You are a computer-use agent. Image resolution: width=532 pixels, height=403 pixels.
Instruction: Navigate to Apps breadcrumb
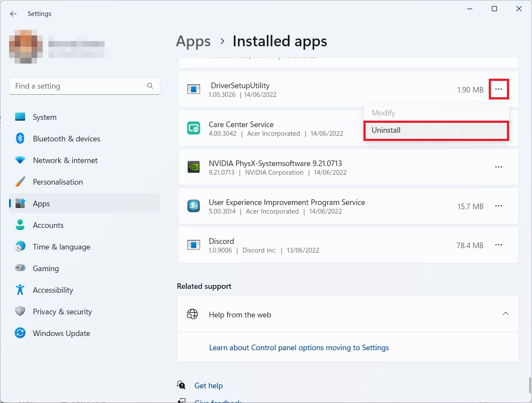tap(193, 42)
